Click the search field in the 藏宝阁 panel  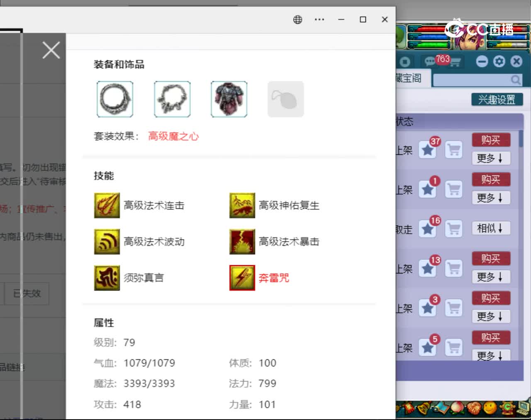pos(477,79)
